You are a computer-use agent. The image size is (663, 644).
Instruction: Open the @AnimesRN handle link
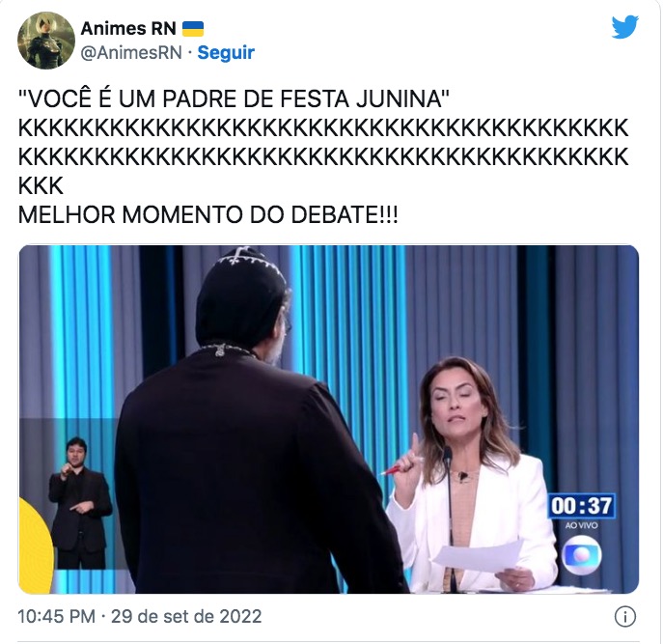tap(131, 53)
